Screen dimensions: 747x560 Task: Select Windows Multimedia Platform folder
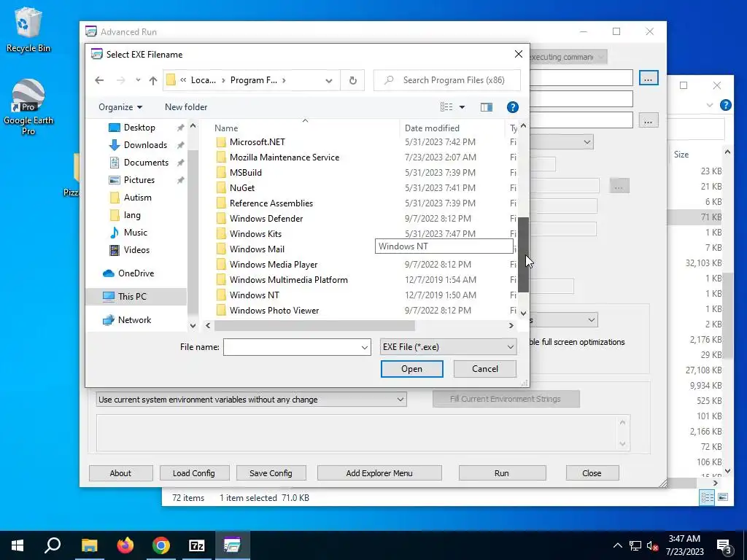(x=288, y=279)
